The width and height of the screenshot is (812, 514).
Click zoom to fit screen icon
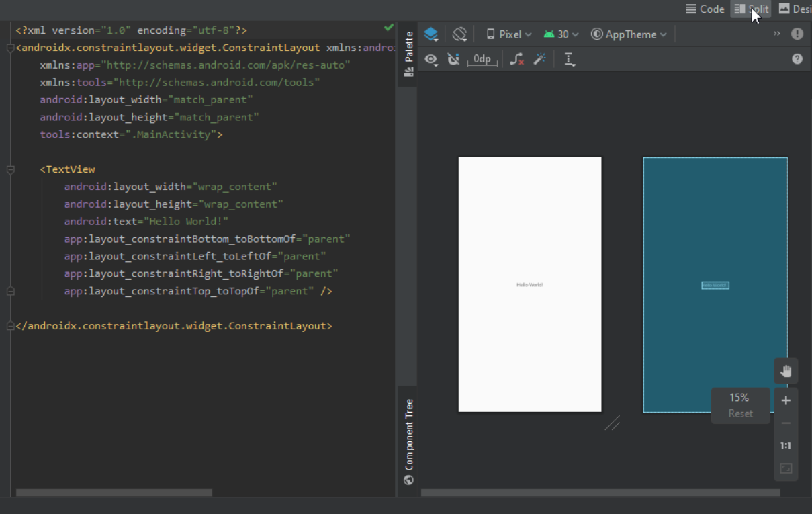tap(786, 468)
